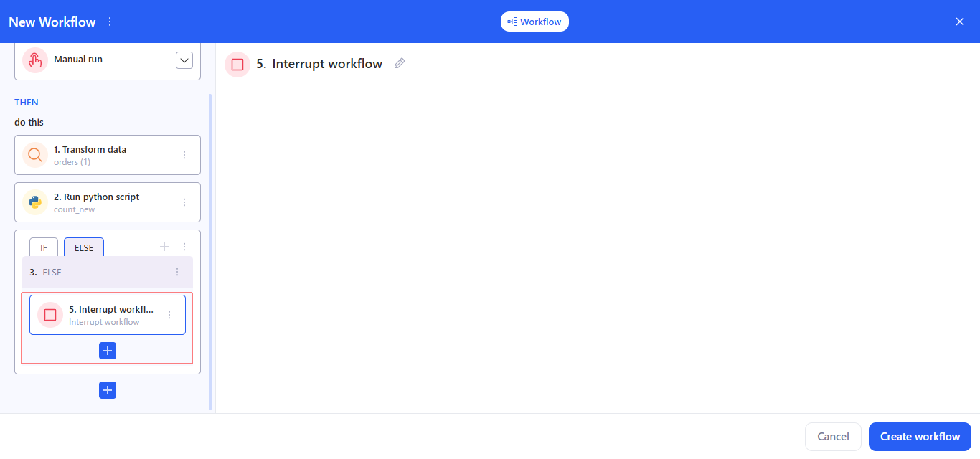Open the kebab menu beside New Workflow title

click(109, 22)
